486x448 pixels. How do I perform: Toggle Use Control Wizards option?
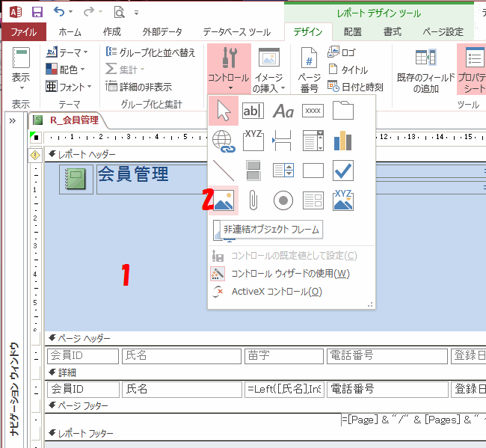click(280, 274)
